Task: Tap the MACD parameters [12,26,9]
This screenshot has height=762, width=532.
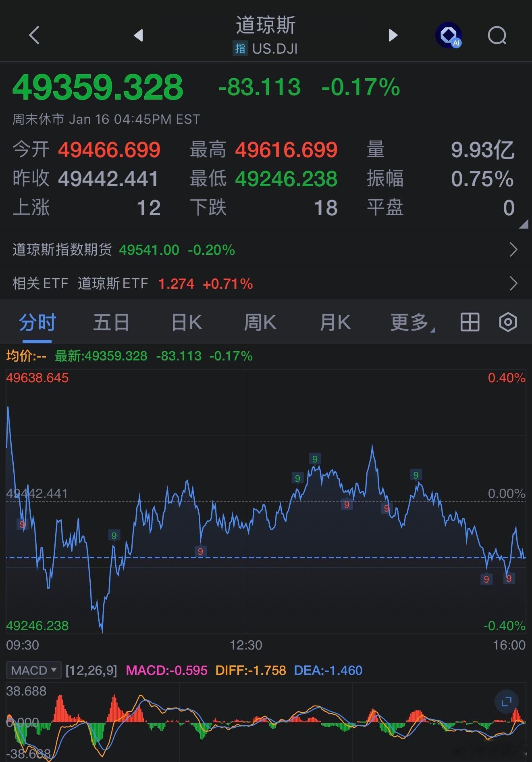Action: point(91,670)
